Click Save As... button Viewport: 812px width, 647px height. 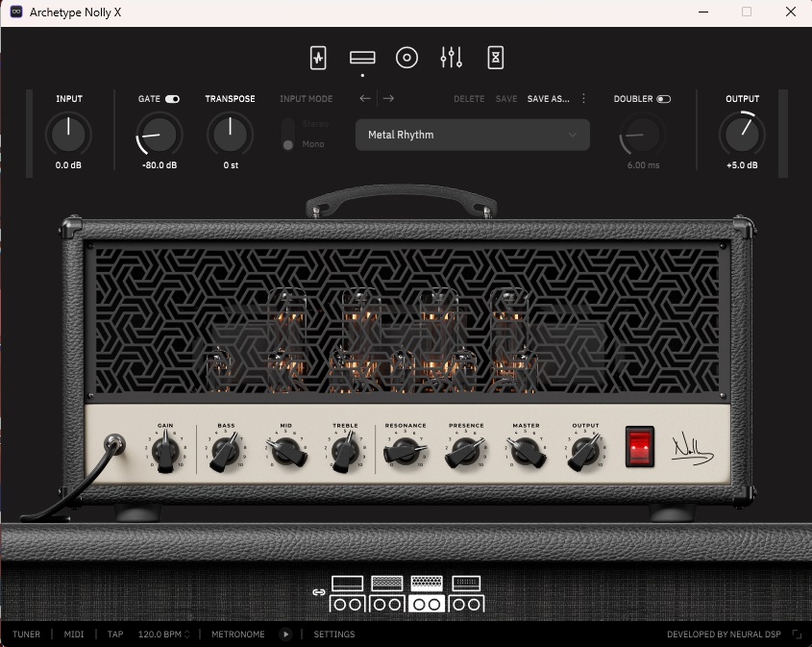549,98
